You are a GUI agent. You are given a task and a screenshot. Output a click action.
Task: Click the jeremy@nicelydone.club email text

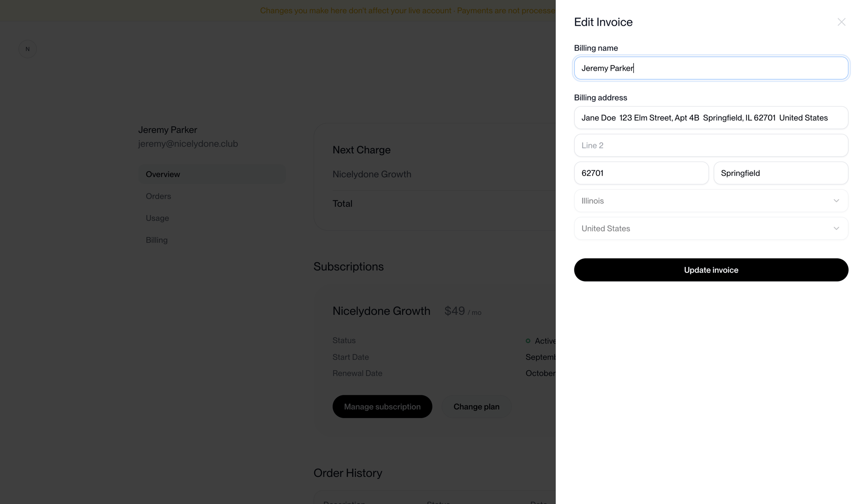pyautogui.click(x=188, y=143)
